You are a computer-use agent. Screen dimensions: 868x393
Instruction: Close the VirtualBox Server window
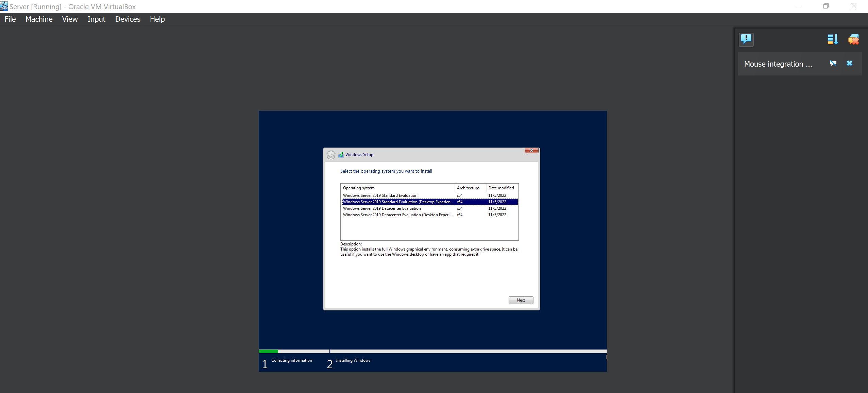tap(853, 6)
